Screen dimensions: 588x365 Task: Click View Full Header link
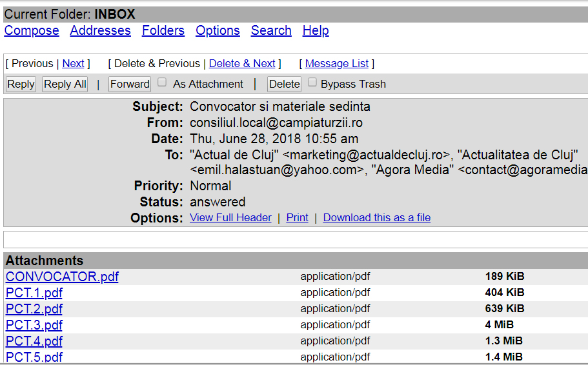[x=230, y=218]
